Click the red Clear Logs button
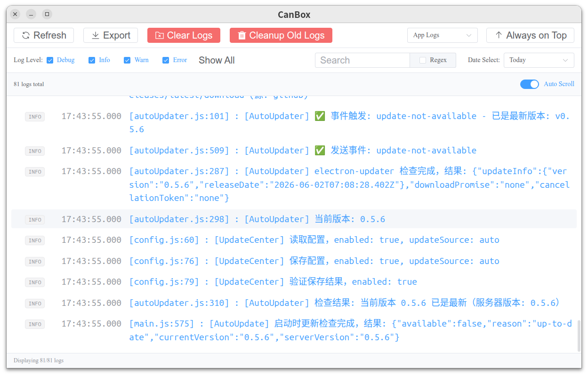The height and width of the screenshot is (376, 588). pos(184,35)
